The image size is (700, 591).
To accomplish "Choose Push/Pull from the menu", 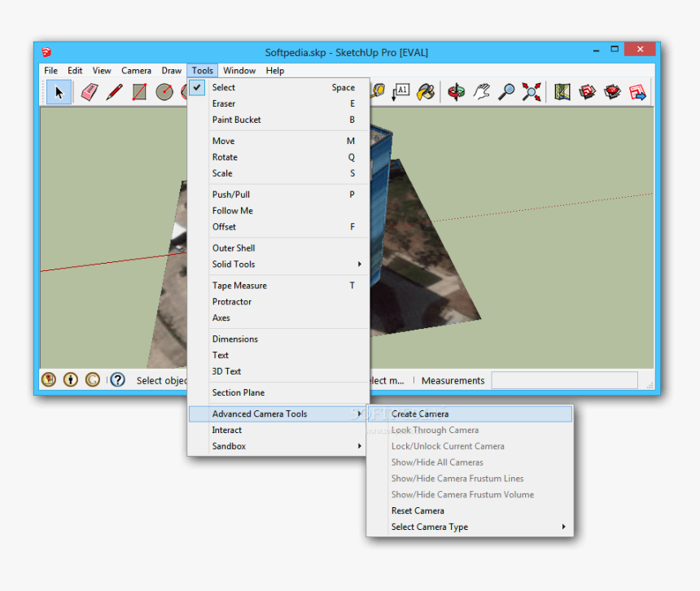I will [x=278, y=195].
